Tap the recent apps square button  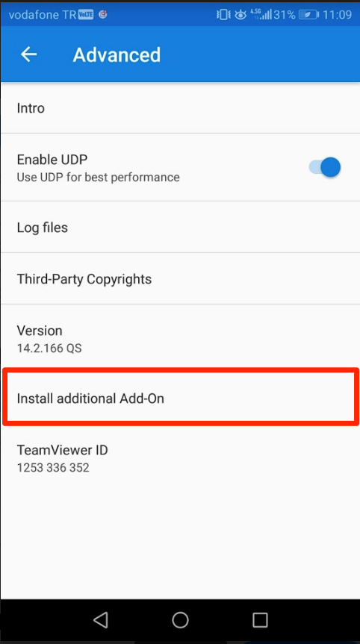coord(260,619)
